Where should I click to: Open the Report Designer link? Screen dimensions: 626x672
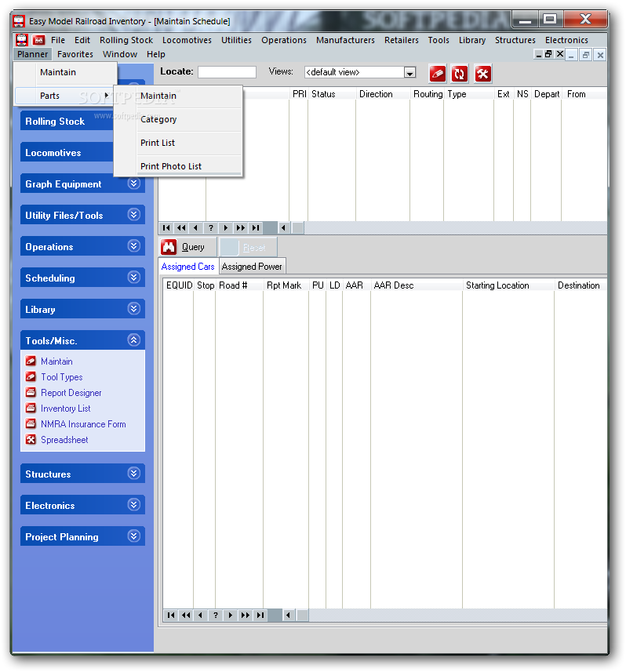pos(71,393)
